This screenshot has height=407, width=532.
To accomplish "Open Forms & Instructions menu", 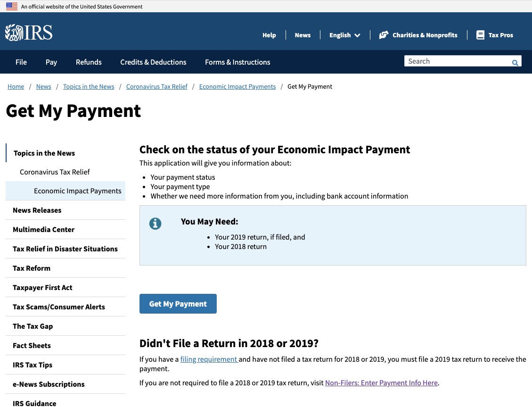I will pyautogui.click(x=237, y=62).
